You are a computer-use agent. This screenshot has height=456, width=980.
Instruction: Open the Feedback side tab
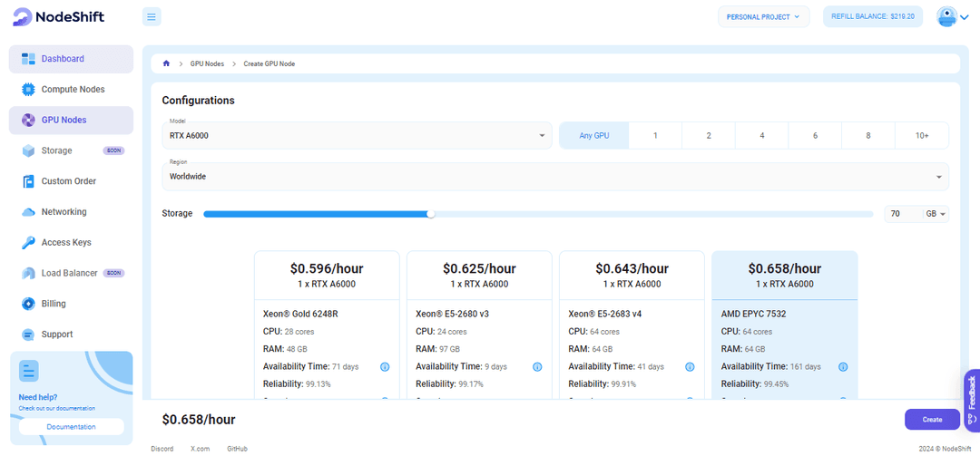click(x=972, y=401)
